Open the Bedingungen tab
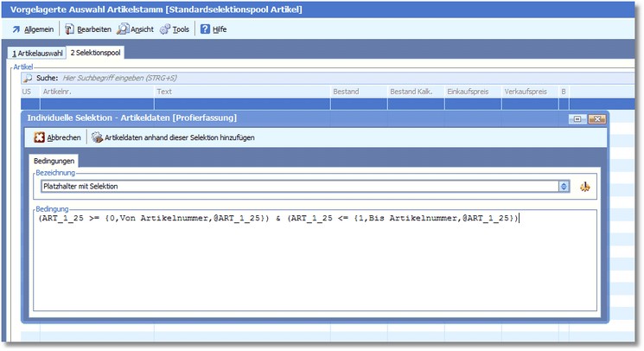 tap(54, 161)
